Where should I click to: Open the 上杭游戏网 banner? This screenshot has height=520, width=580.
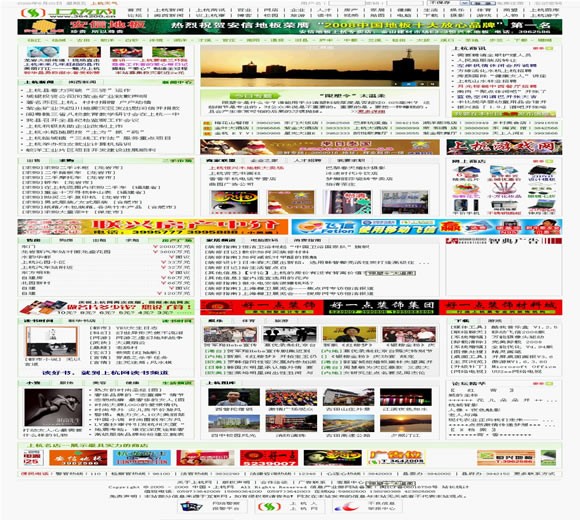click(x=504, y=147)
